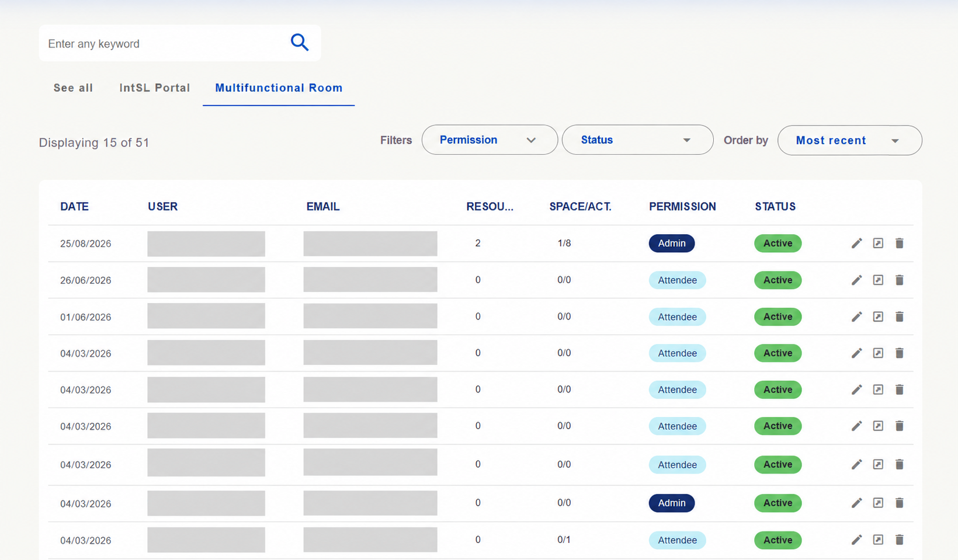
Task: Click the Admin badge in 04/03/2026 row
Action: [672, 503]
